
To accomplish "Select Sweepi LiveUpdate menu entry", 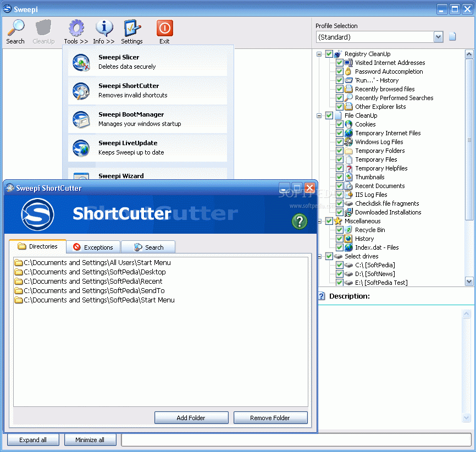I will pyautogui.click(x=147, y=147).
